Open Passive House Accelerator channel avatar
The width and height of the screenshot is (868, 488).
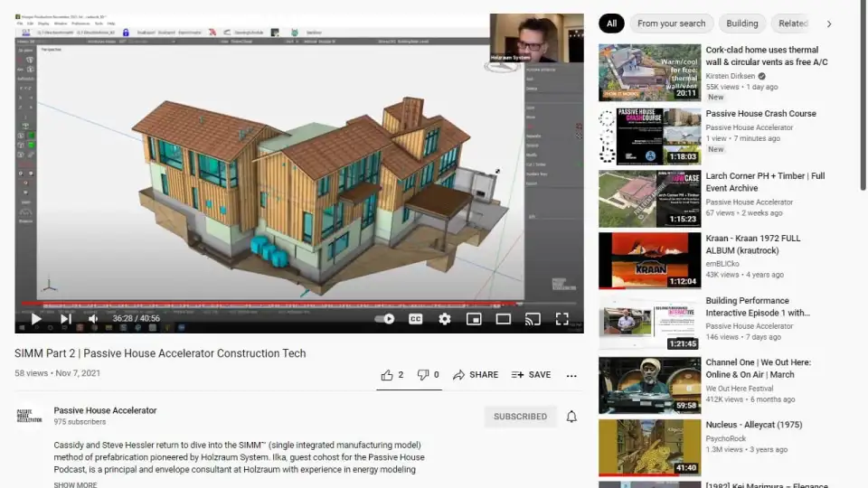[29, 416]
